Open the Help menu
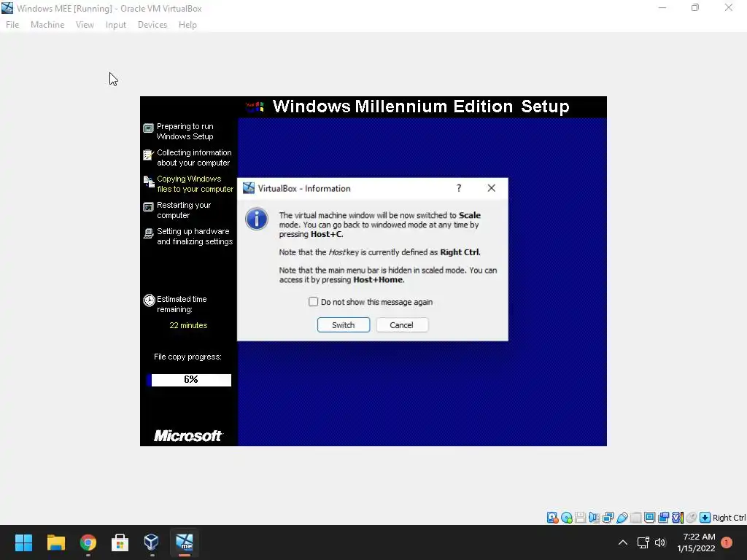Image resolution: width=747 pixels, height=560 pixels. point(187,25)
